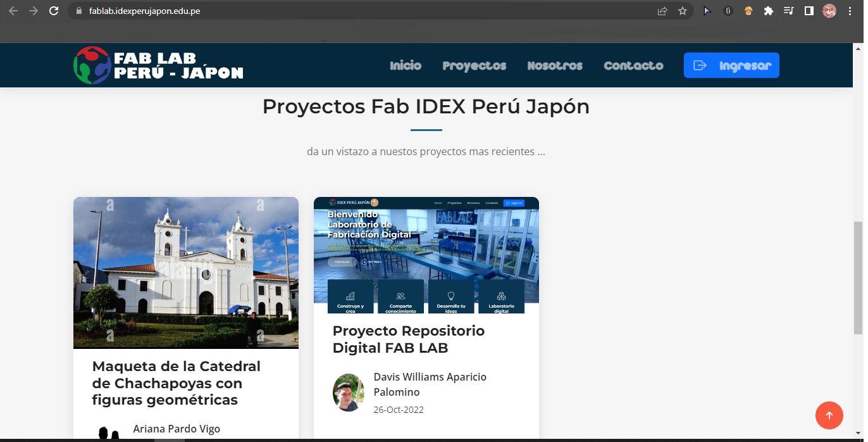Open the Chrome extensions puzzle icon

[768, 11]
